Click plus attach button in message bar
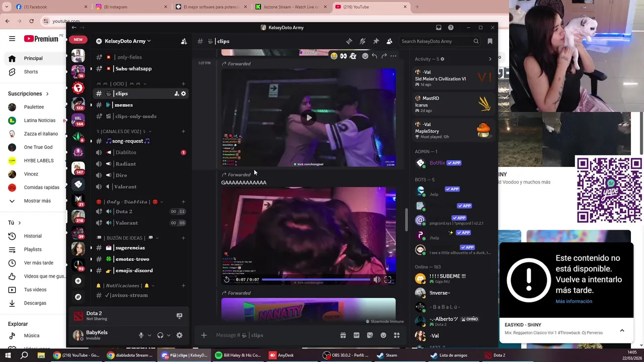644x362 pixels. point(204,335)
